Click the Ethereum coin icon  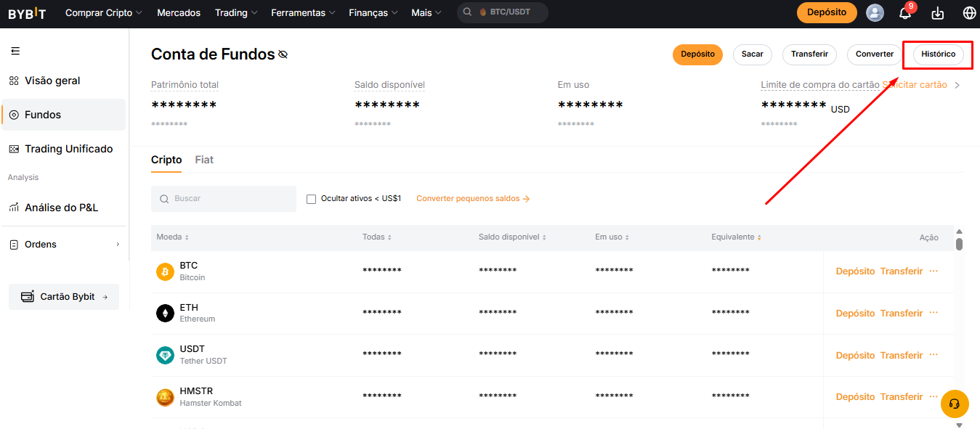[x=165, y=313]
